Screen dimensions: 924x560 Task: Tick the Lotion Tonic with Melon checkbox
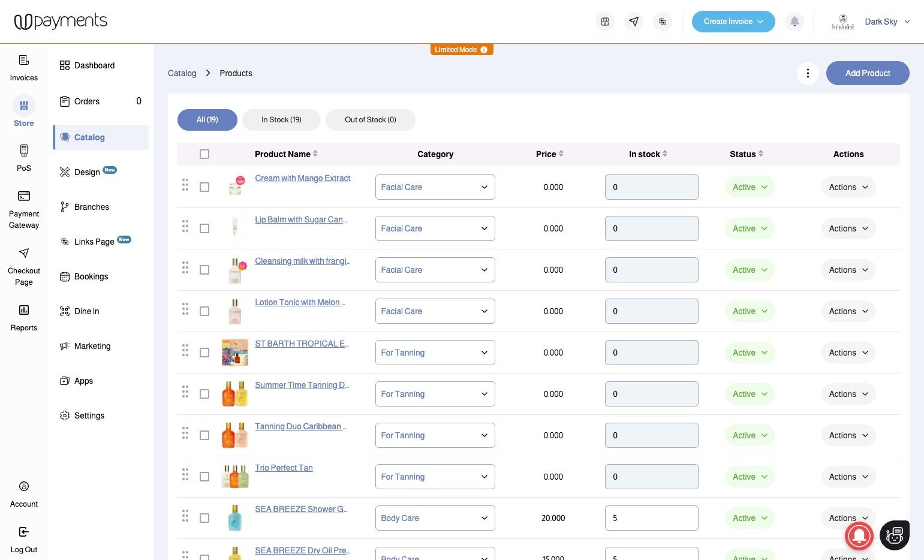[204, 311]
